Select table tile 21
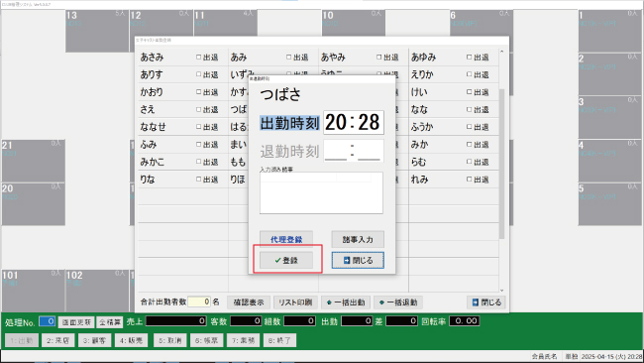 pyautogui.click(x=34, y=161)
